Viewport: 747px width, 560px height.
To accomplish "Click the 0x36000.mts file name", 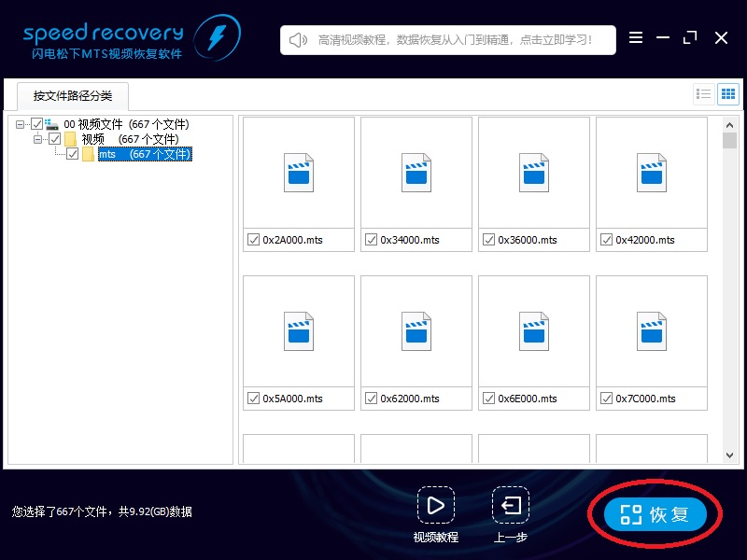I will pyautogui.click(x=528, y=240).
